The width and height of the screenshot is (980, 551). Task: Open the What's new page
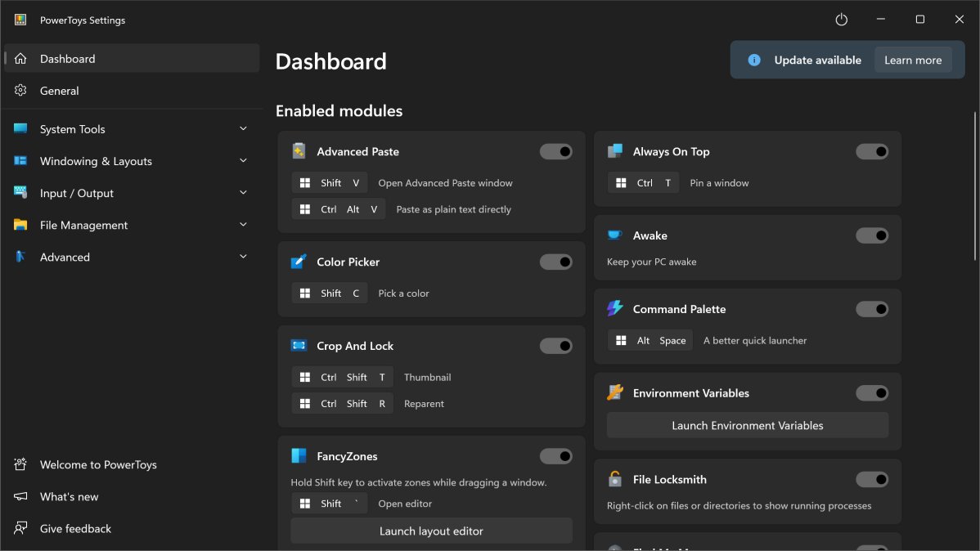(69, 496)
